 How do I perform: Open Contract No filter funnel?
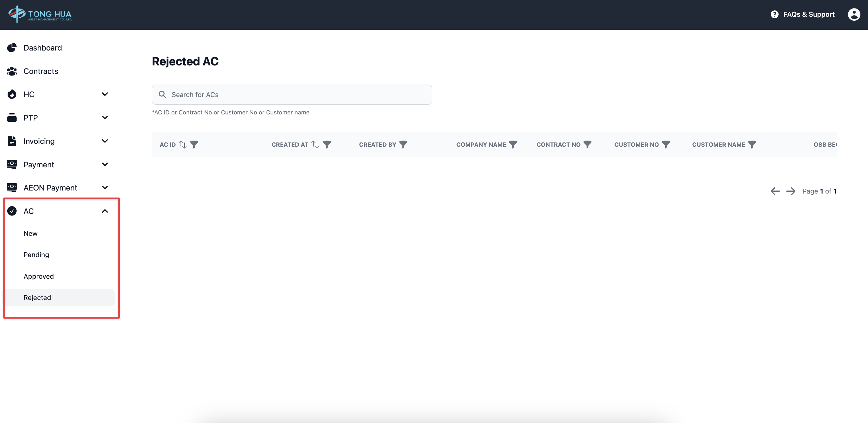(x=587, y=144)
